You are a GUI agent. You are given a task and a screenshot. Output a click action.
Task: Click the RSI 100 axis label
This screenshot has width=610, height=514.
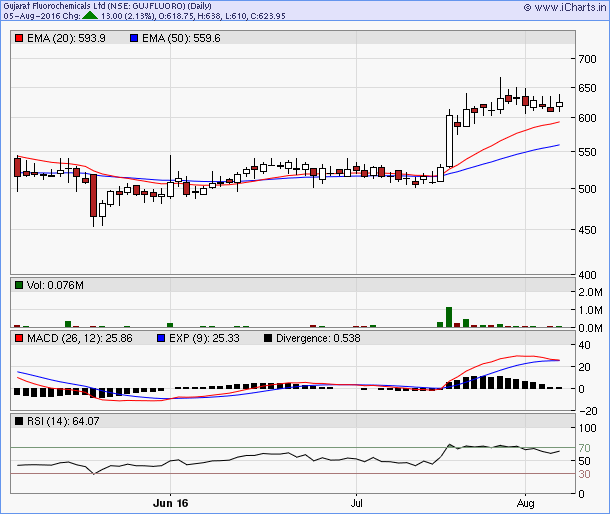pos(587,428)
